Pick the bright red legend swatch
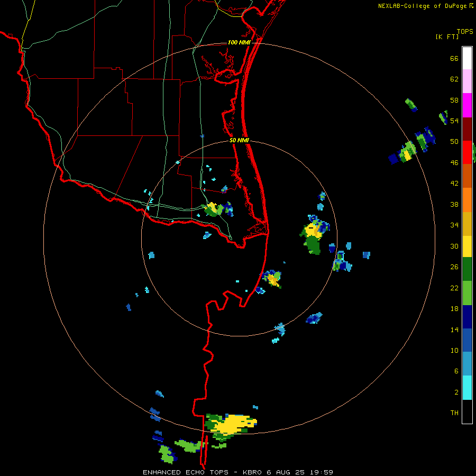The image size is (476, 476). pyautogui.click(x=467, y=152)
